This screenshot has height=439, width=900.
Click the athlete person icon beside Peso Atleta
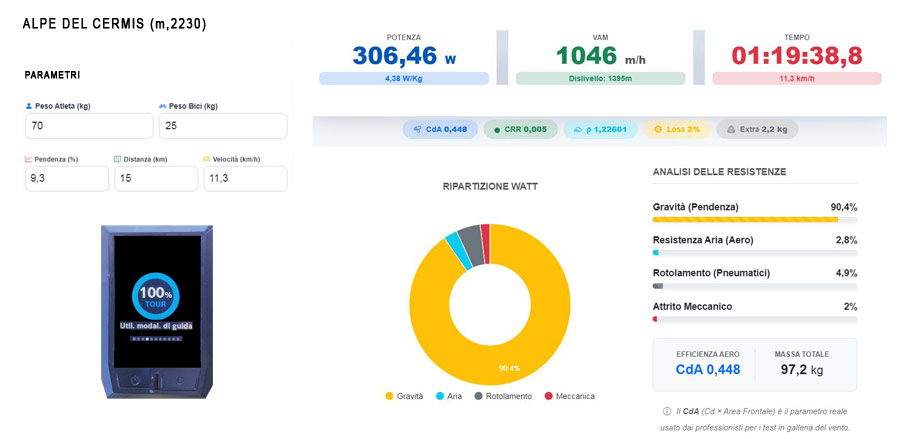tap(29, 106)
